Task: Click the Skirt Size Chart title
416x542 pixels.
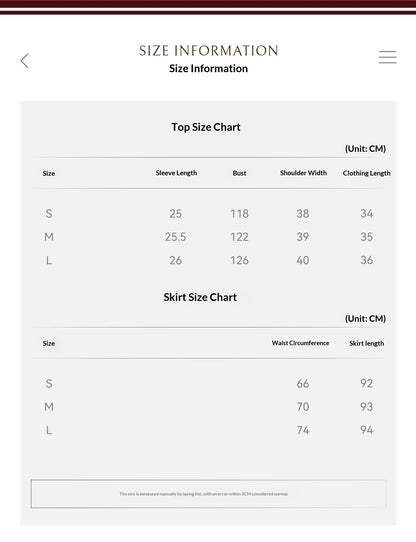Action: 200,297
